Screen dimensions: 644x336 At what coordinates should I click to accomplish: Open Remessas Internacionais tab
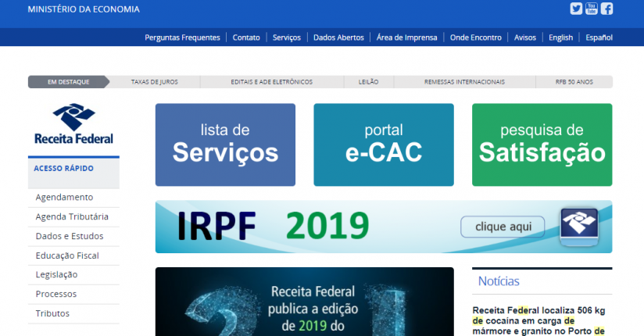pos(464,81)
